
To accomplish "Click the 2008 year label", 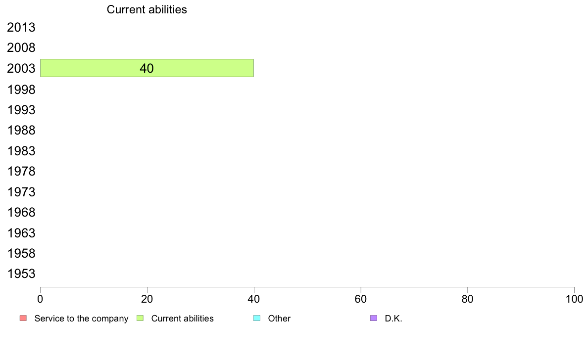I will pos(21,47).
